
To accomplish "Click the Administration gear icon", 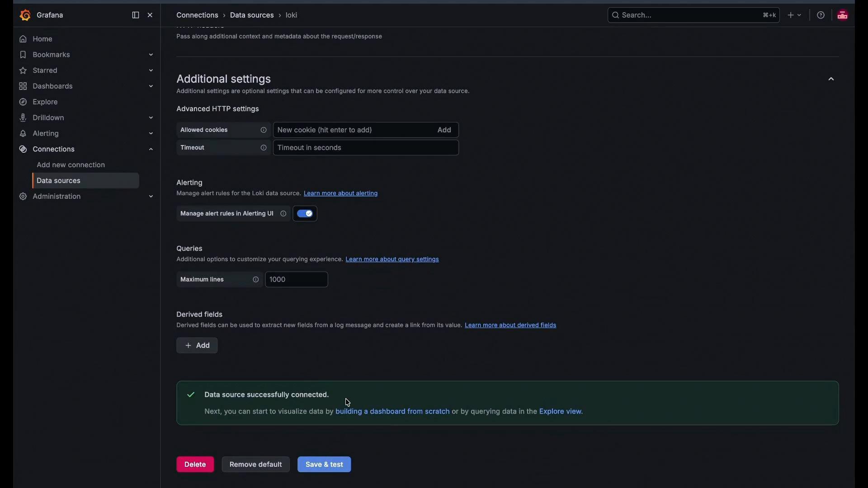I will pyautogui.click(x=23, y=197).
